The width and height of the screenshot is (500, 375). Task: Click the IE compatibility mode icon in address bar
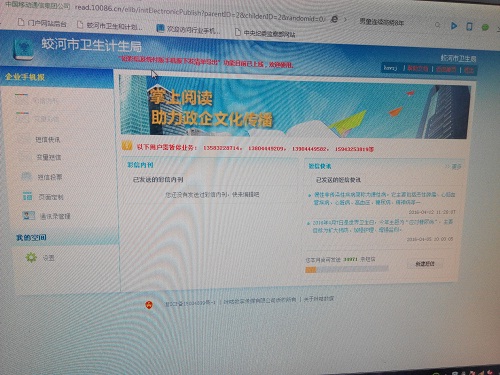[334, 19]
